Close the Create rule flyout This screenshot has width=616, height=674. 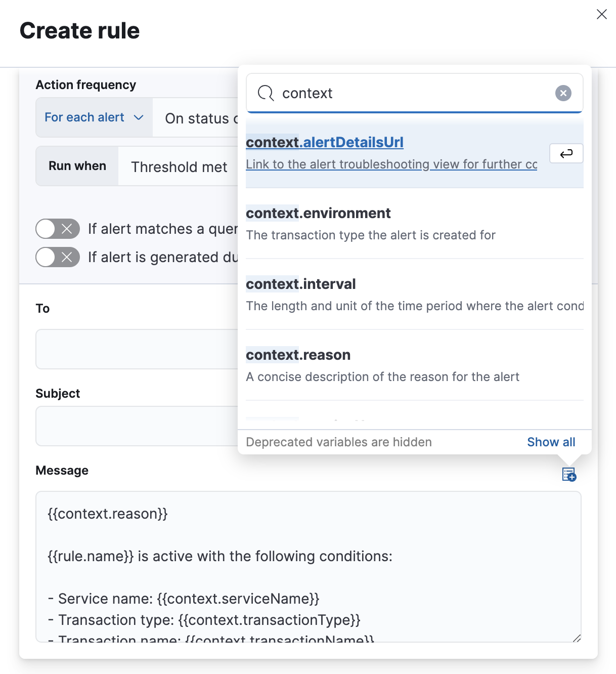point(601,14)
